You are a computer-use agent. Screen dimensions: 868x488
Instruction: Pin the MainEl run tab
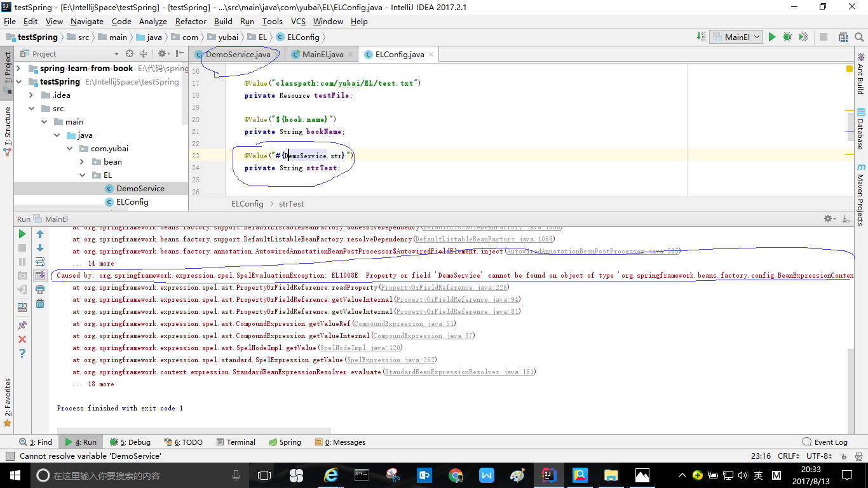click(x=22, y=325)
